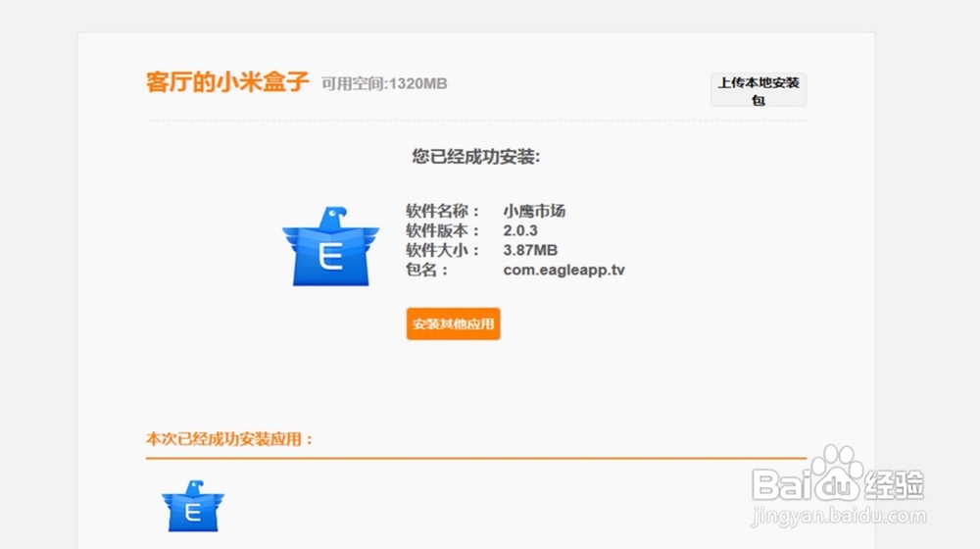980x549 pixels.
Task: Click the large 小鹰市场 eagle app icon
Action: [330, 246]
